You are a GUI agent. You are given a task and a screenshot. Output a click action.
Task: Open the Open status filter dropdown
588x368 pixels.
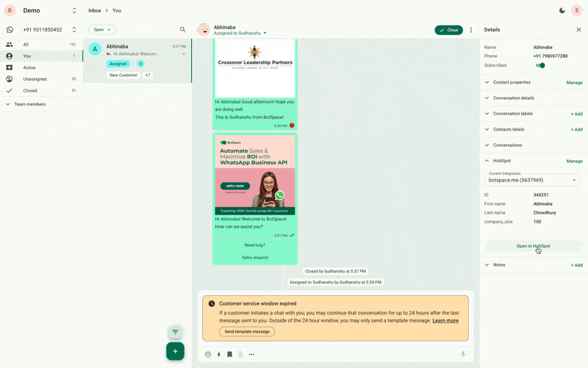click(x=102, y=29)
